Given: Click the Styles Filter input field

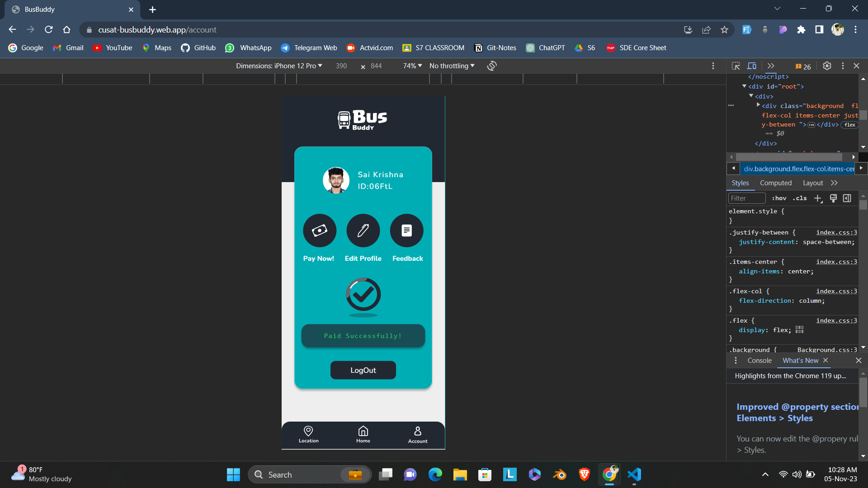Looking at the screenshot, I should [746, 198].
